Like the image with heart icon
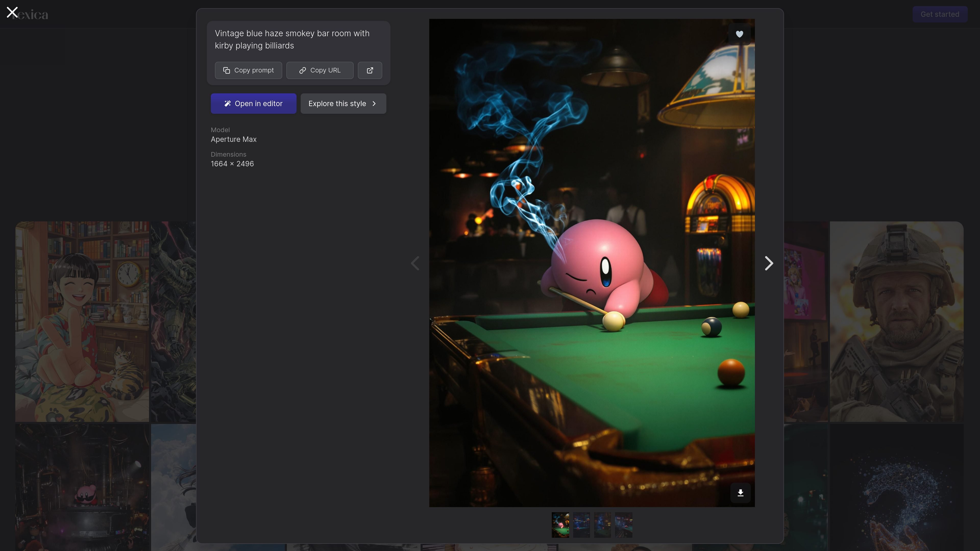This screenshot has height=551, width=980. (x=739, y=34)
